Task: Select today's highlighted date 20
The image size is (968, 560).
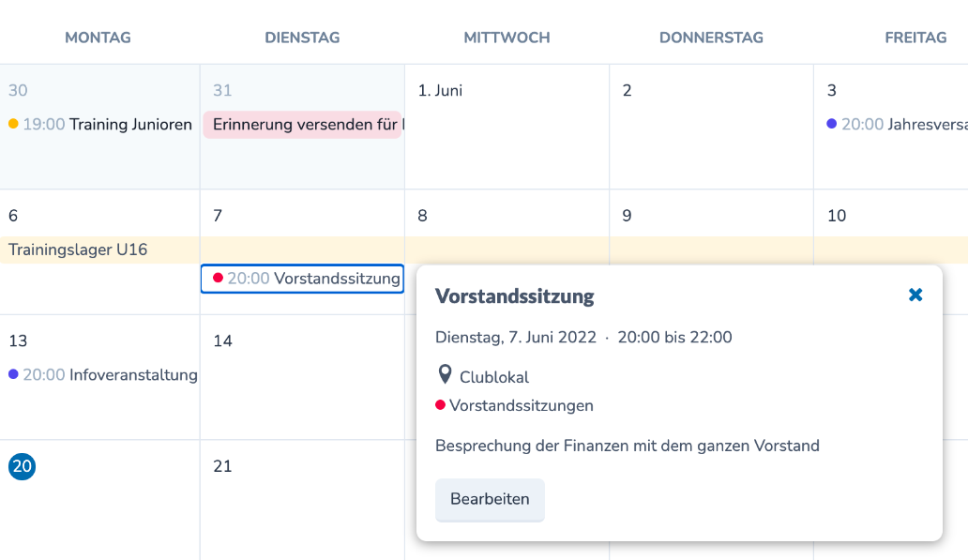Action: pos(22,466)
